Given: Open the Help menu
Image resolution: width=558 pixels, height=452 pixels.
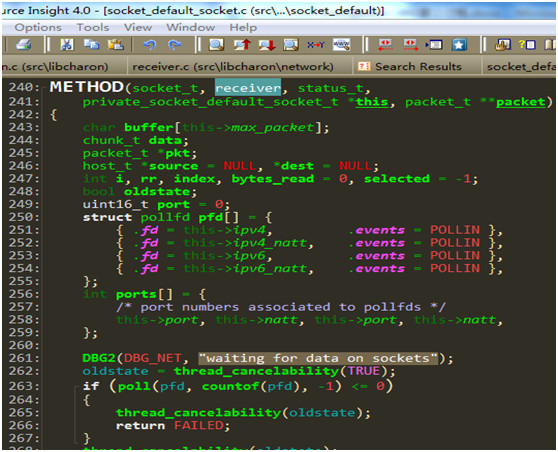Looking at the screenshot, I should (x=243, y=27).
